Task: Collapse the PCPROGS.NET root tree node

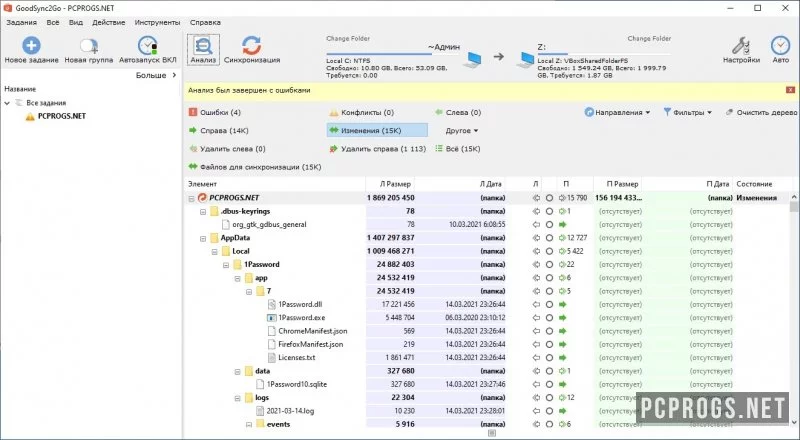Action: [x=191, y=198]
